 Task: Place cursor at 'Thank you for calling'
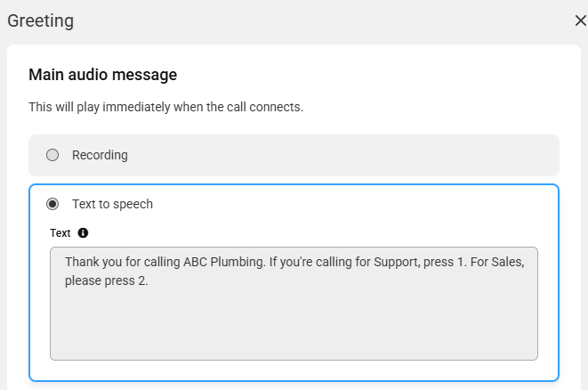pyautogui.click(x=122, y=262)
